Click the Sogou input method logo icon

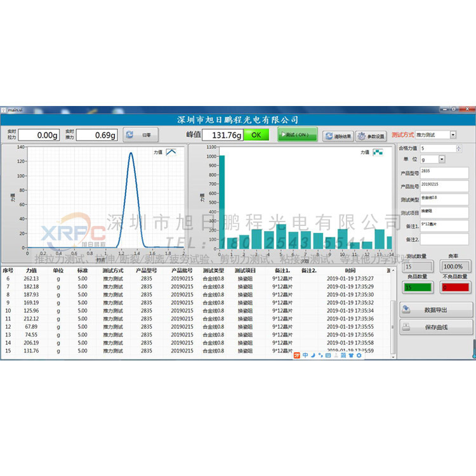pos(297,355)
